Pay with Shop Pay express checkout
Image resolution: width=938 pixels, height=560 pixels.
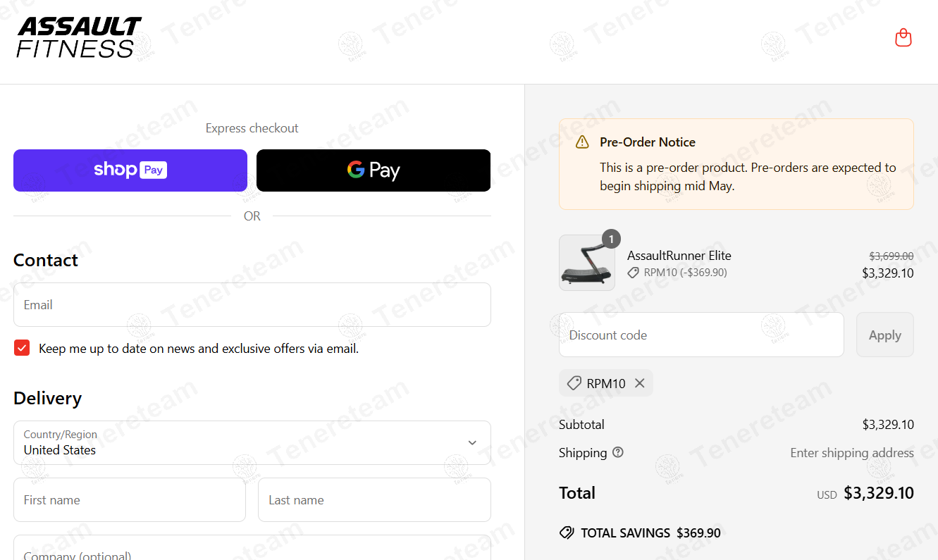(x=130, y=170)
